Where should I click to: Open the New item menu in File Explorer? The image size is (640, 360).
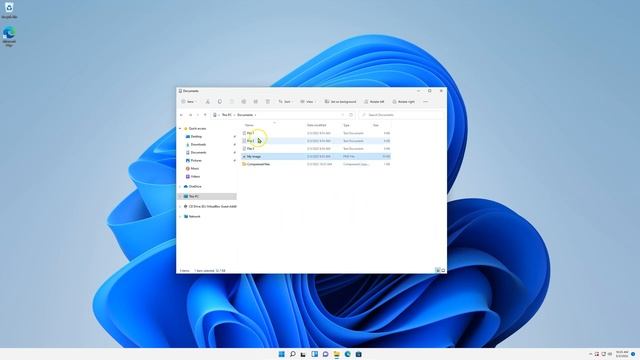click(x=189, y=102)
